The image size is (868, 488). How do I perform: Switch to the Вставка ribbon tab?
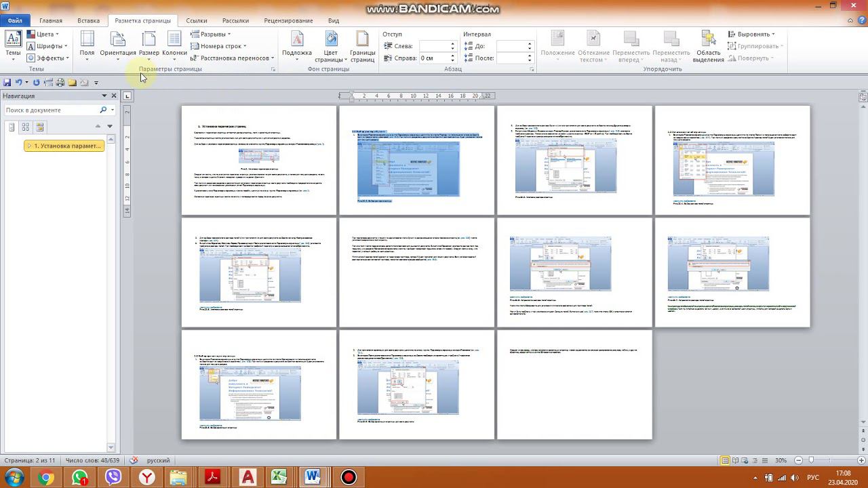pos(89,21)
